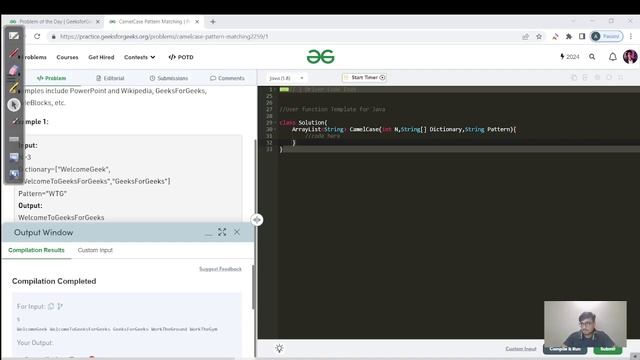640x360 pixels.
Task: Click the 2024 streak counter
Action: point(570,57)
